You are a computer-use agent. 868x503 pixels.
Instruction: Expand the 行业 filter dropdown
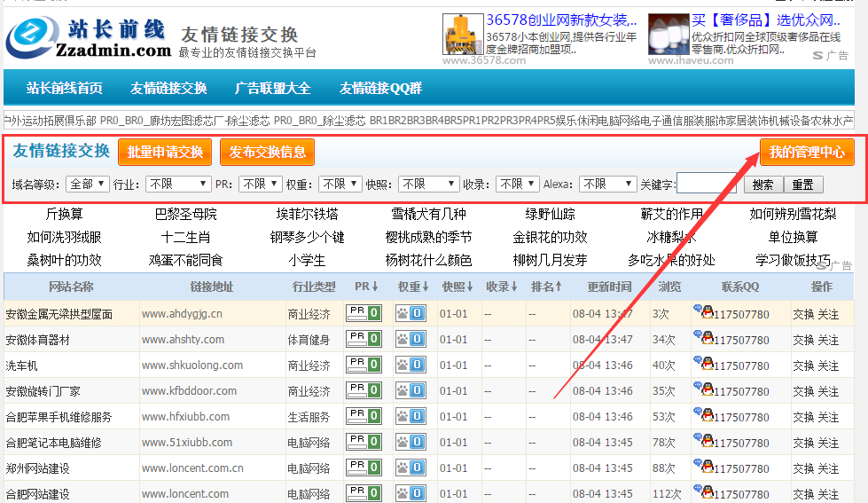(x=177, y=185)
